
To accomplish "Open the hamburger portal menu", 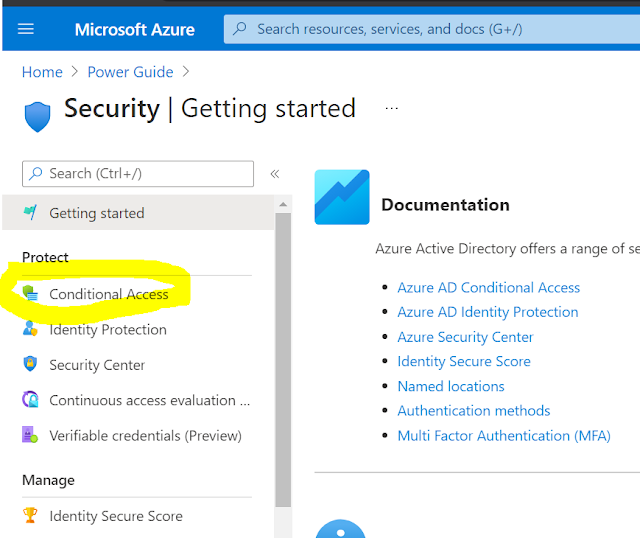I will pos(26,29).
